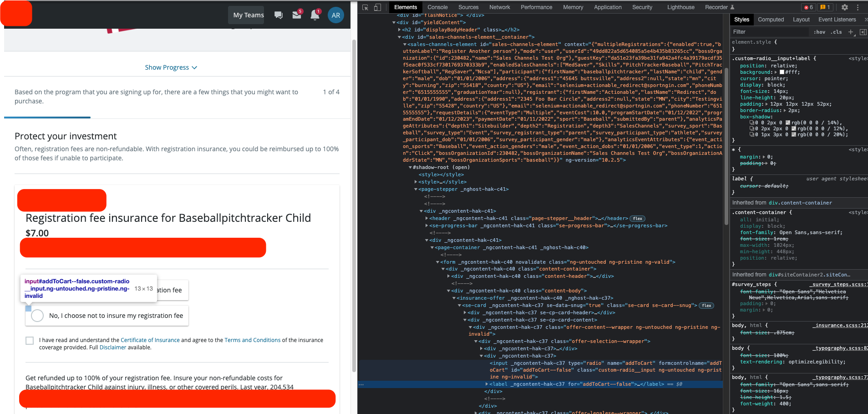The image size is (868, 414).
Task: Collapse the page-stepper node
Action: [416, 189]
